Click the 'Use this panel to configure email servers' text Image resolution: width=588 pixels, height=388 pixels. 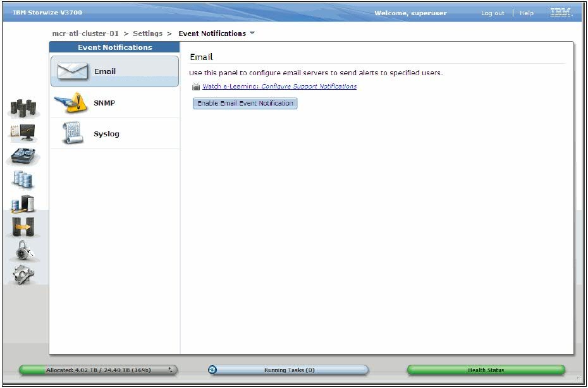(315, 73)
